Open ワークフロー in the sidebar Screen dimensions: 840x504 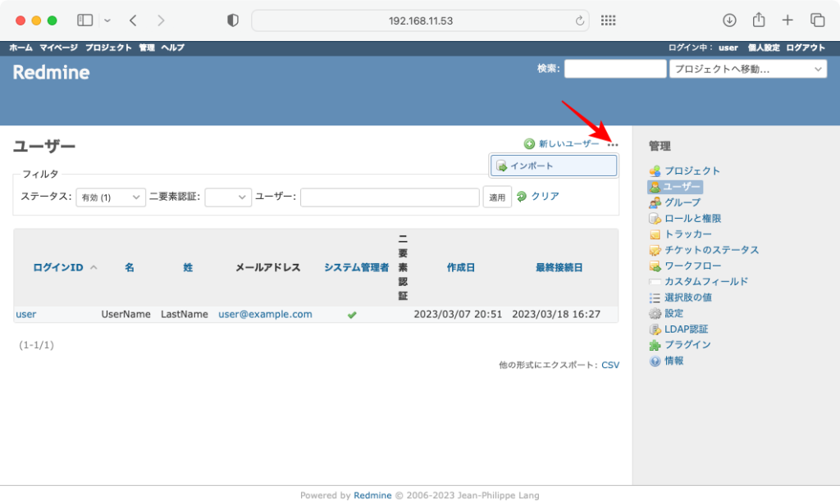tap(692, 266)
